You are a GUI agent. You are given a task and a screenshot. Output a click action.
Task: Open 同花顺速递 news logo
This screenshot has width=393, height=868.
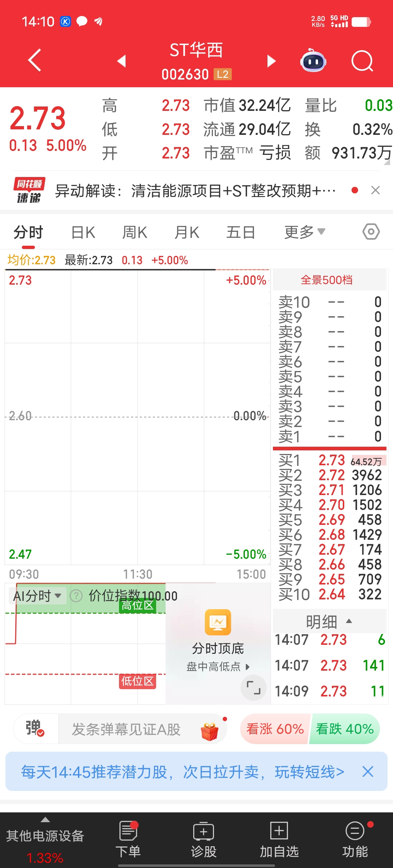tap(29, 190)
